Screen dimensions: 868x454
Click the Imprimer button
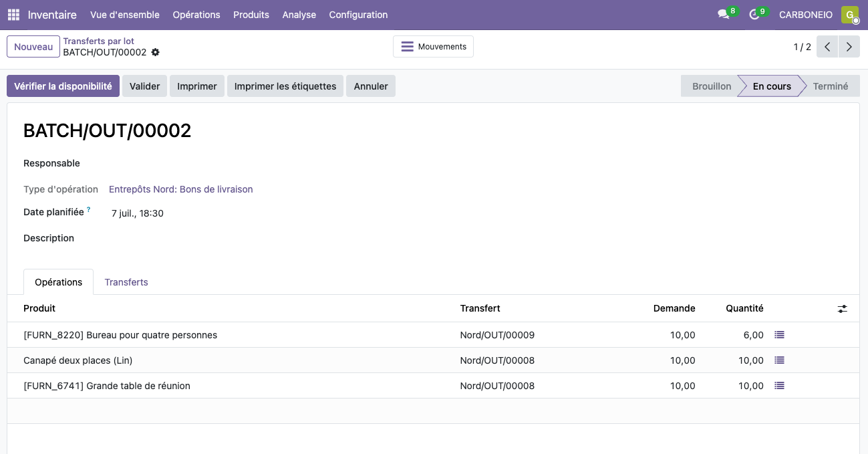coord(197,86)
